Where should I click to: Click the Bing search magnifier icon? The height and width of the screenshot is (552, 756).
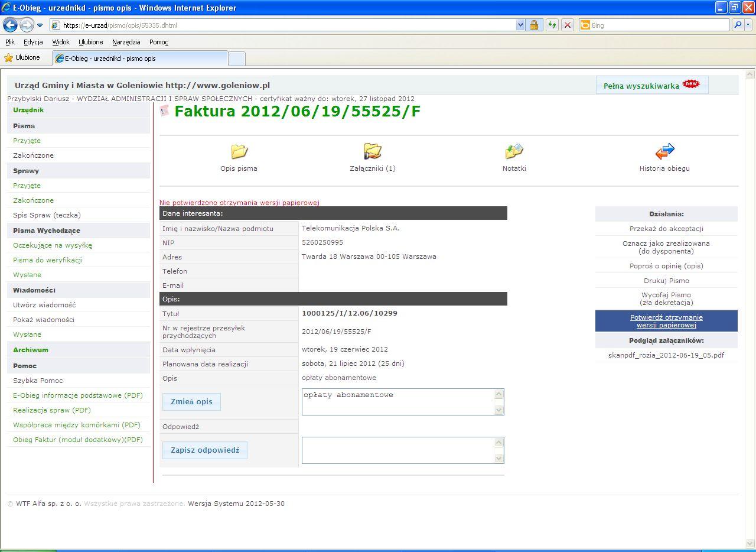pos(737,25)
